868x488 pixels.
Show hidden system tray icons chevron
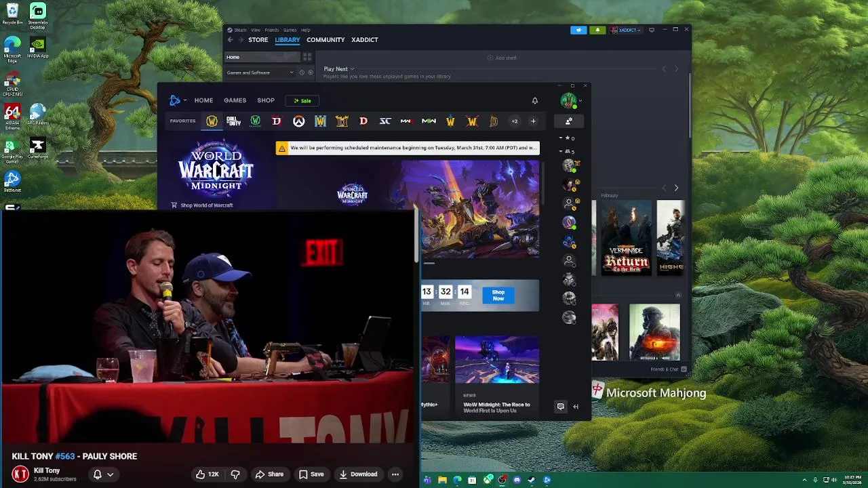pos(804,481)
